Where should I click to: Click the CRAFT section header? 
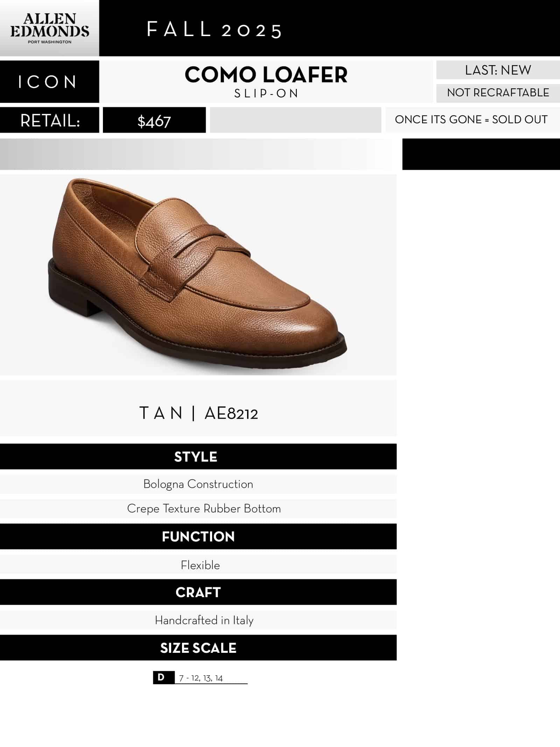[198, 593]
